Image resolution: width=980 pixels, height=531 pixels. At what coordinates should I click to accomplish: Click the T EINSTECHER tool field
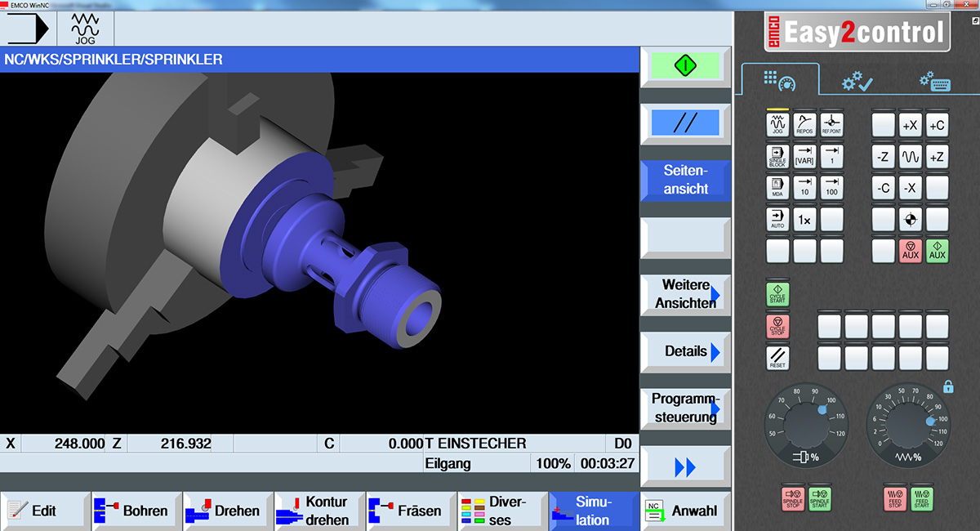(x=516, y=444)
